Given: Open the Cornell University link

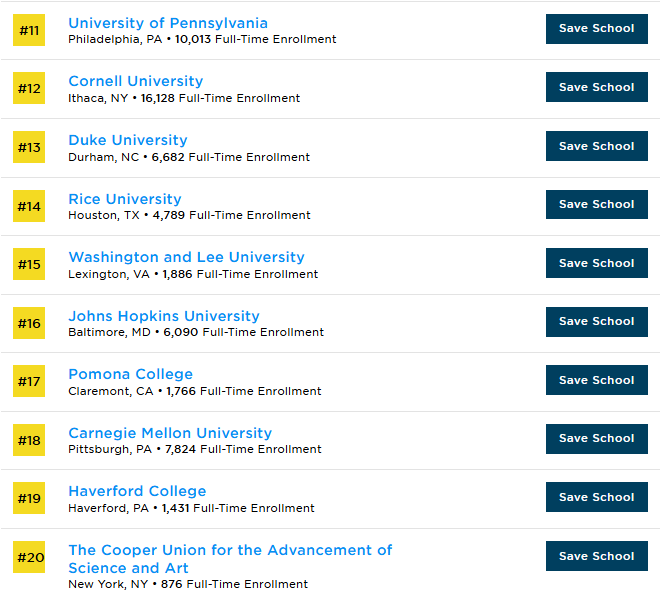Looking at the screenshot, I should pyautogui.click(x=136, y=81).
